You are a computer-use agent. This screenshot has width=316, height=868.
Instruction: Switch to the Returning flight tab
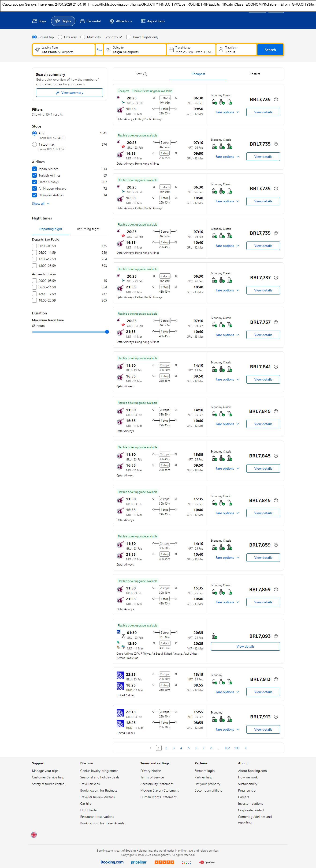point(88,229)
